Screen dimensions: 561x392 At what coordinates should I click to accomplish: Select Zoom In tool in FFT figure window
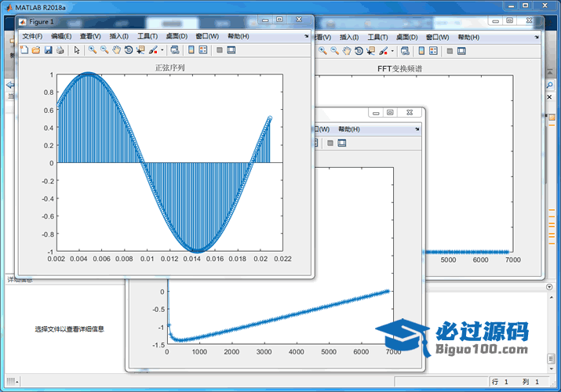coord(322,51)
